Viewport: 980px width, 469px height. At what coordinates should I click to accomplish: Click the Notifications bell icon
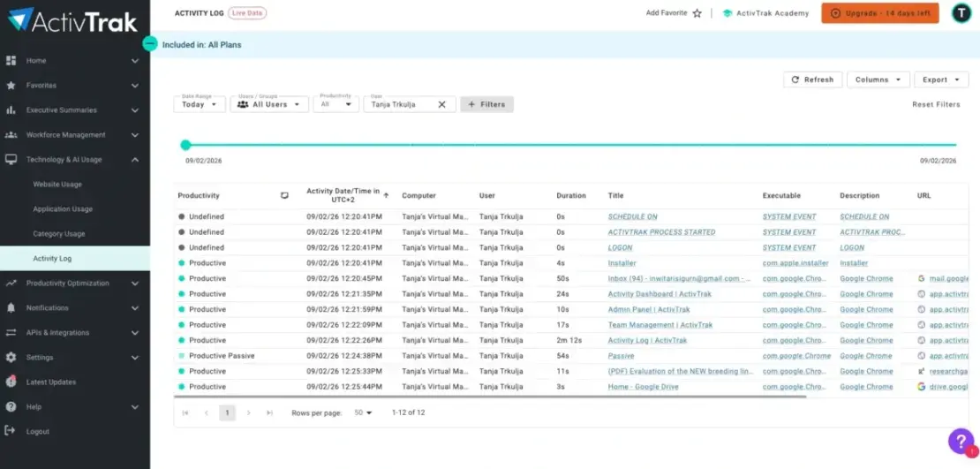click(x=11, y=307)
